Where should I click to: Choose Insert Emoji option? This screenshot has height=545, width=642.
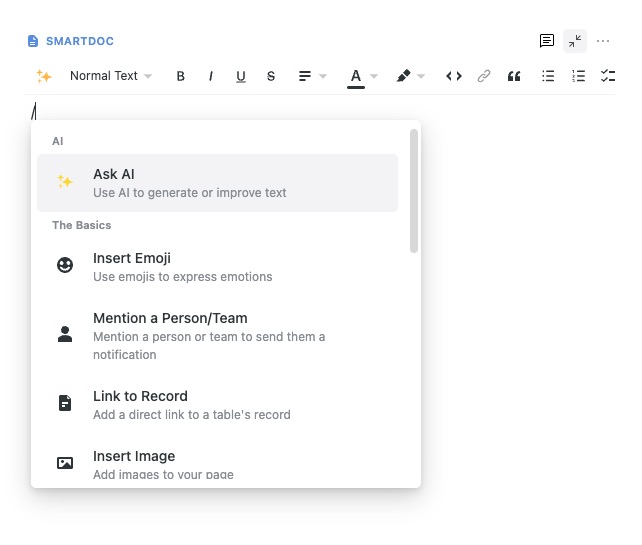click(x=217, y=267)
